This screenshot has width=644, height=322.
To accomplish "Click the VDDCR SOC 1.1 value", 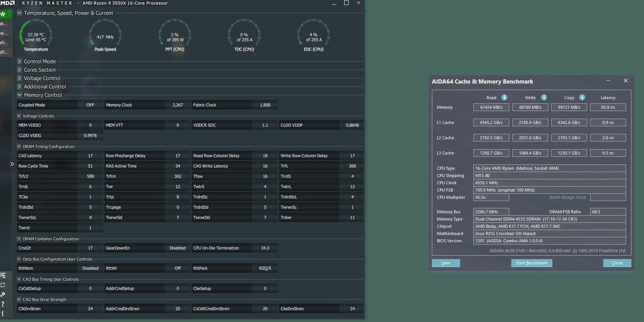I will point(265,125).
